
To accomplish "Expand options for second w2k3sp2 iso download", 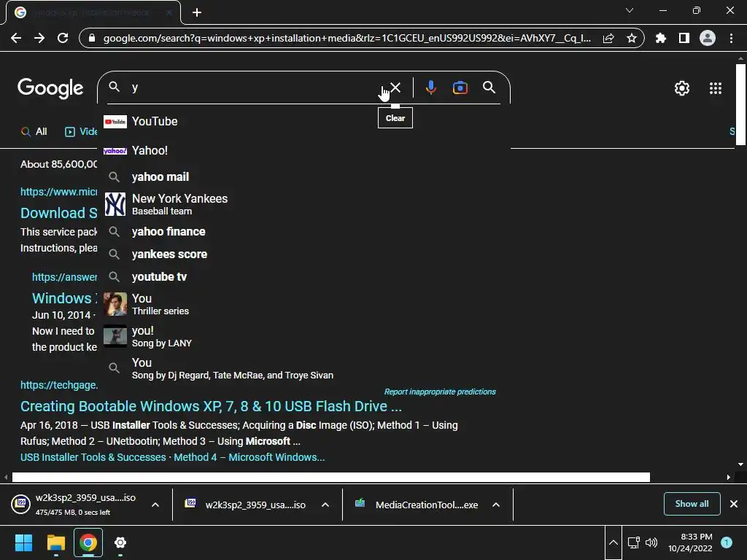I will [325, 505].
